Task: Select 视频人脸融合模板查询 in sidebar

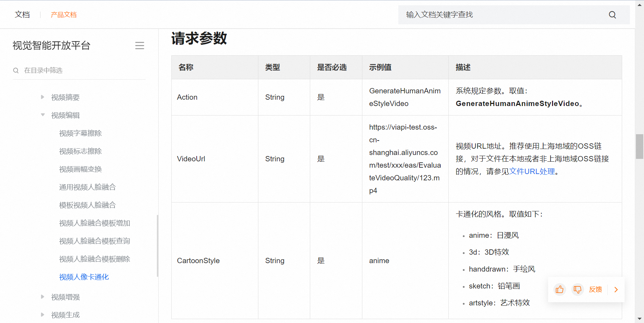Action: coord(94,241)
